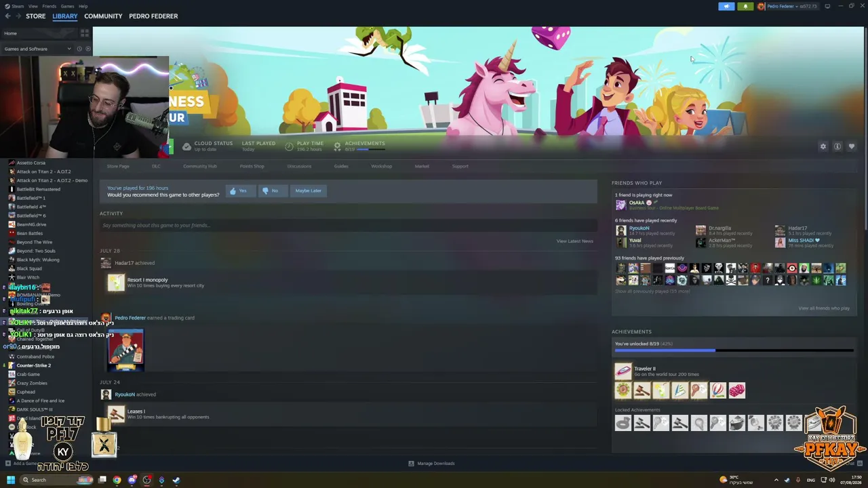Image resolution: width=868 pixels, height=488 pixels.
Task: Open the recent activity clock filter icon
Action: click(79, 49)
